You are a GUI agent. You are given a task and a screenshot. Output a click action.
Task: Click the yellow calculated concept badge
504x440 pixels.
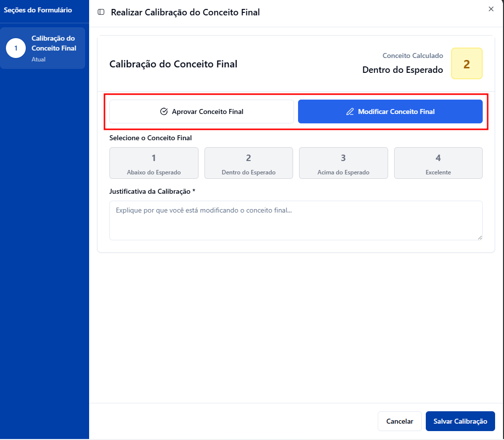coord(466,64)
